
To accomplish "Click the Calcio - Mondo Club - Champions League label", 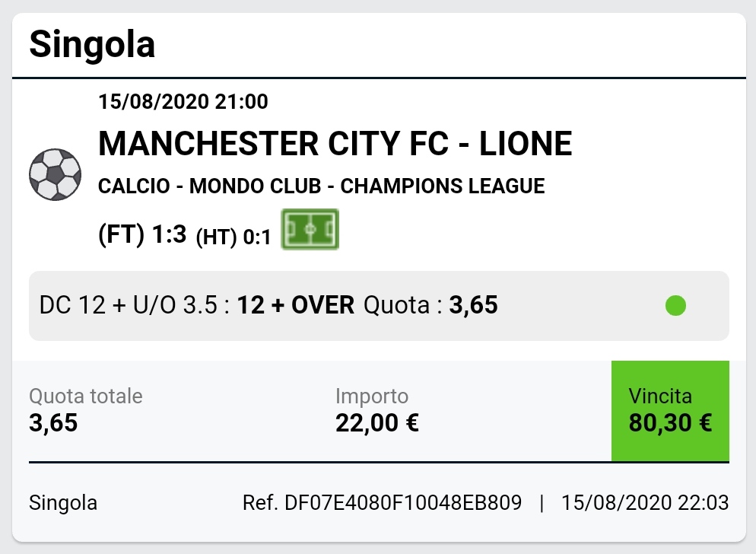I will pos(321,186).
